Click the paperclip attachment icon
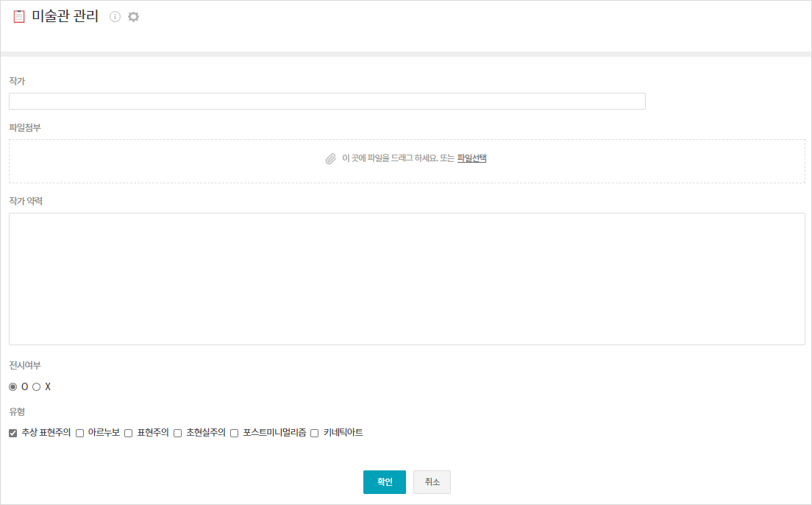This screenshot has height=505, width=812. tap(331, 158)
